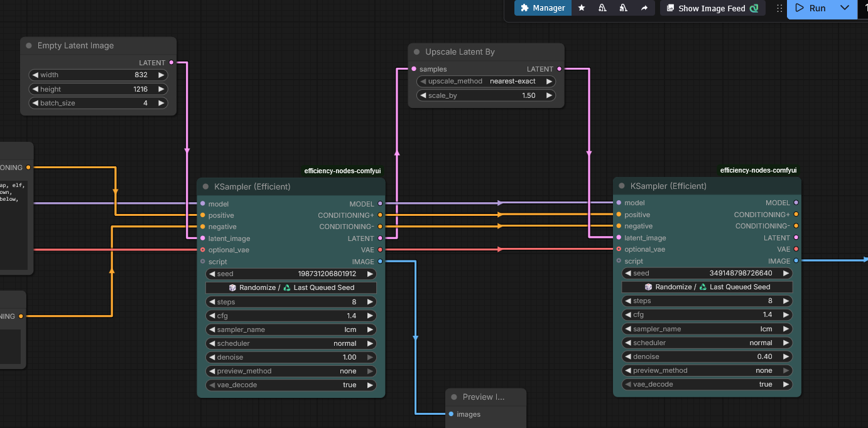Toggle Show Image Feed panel
This screenshot has height=428, width=868.
(x=712, y=8)
